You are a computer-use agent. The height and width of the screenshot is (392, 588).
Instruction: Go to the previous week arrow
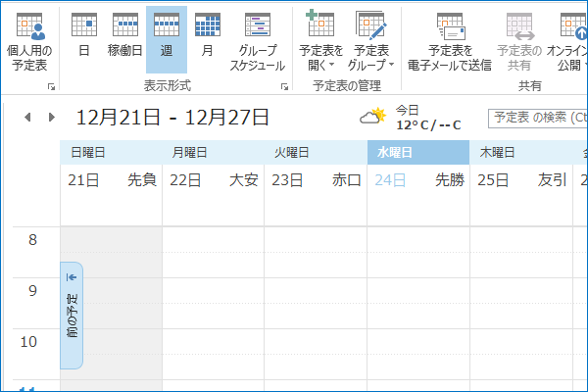27,117
